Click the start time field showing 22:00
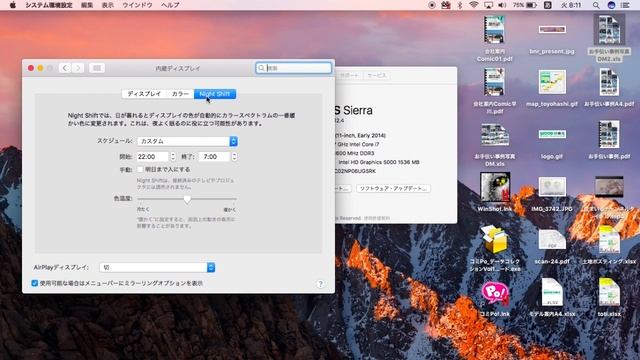The image size is (640, 360). pyautogui.click(x=152, y=157)
